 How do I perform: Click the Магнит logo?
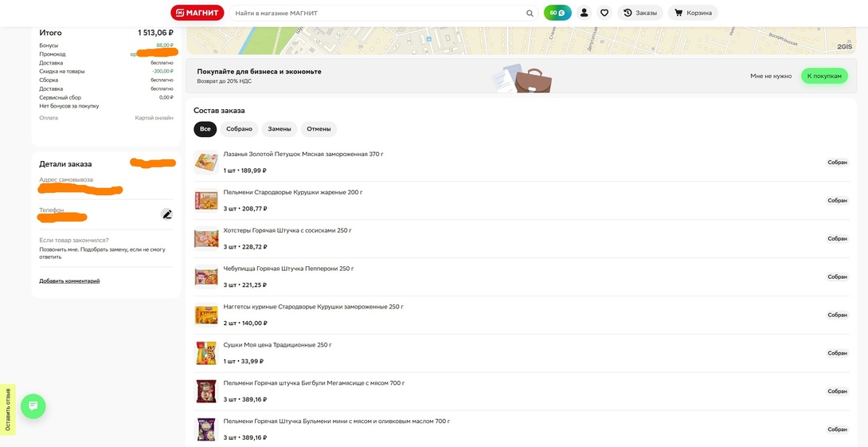(197, 13)
